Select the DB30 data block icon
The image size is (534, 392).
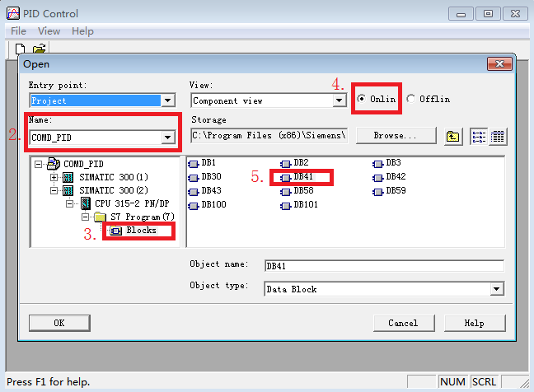click(x=193, y=178)
